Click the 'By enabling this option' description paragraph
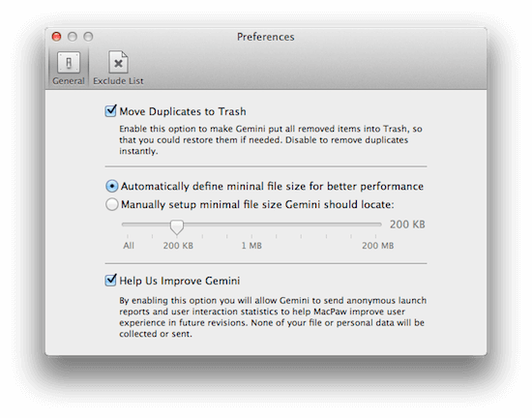The height and width of the screenshot is (418, 532). click(273, 317)
